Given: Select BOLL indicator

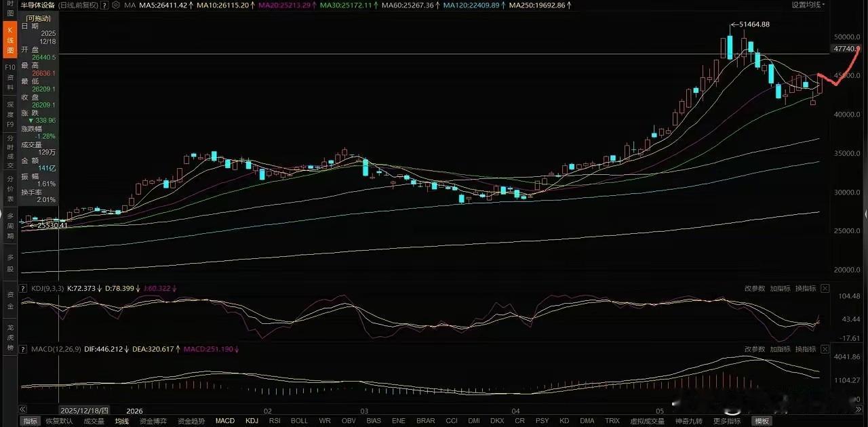Looking at the screenshot, I should tap(299, 421).
